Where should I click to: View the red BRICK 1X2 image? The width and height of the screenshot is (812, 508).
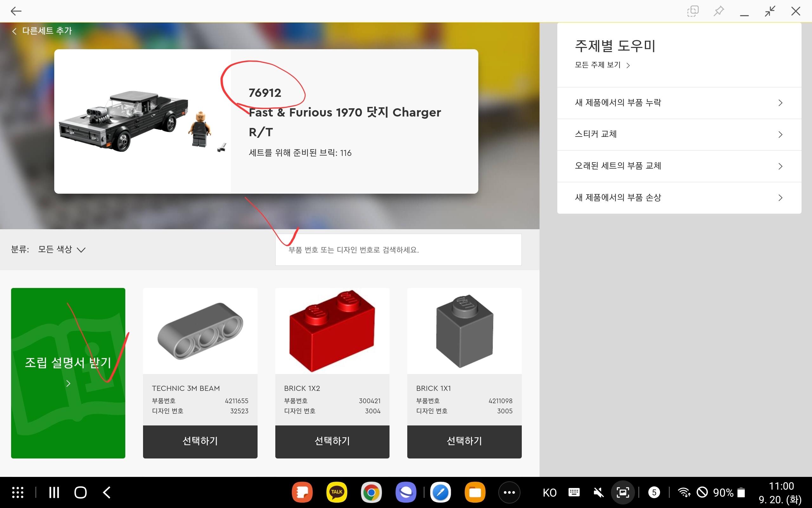[332, 331]
